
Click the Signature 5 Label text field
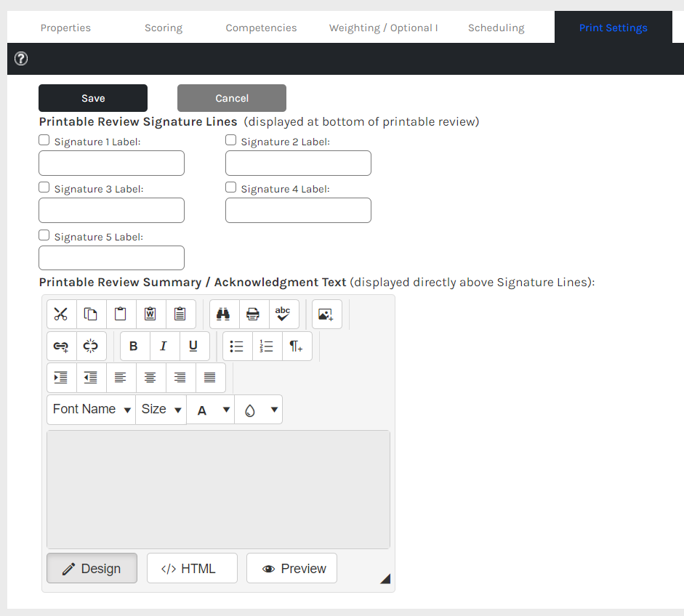pyautogui.click(x=112, y=258)
